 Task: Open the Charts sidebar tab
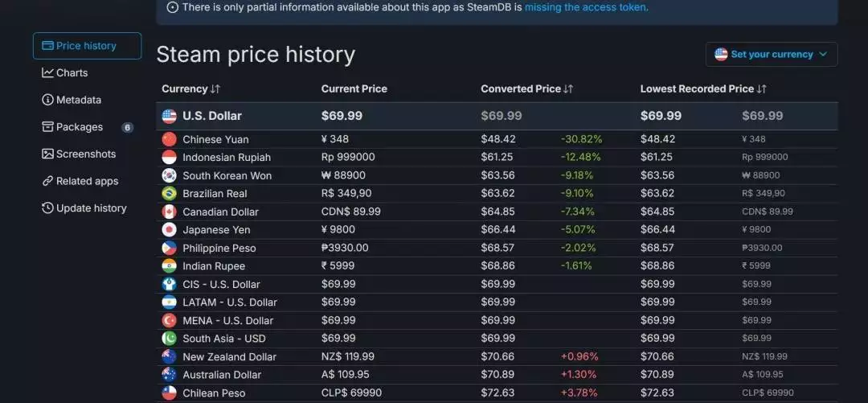[72, 72]
